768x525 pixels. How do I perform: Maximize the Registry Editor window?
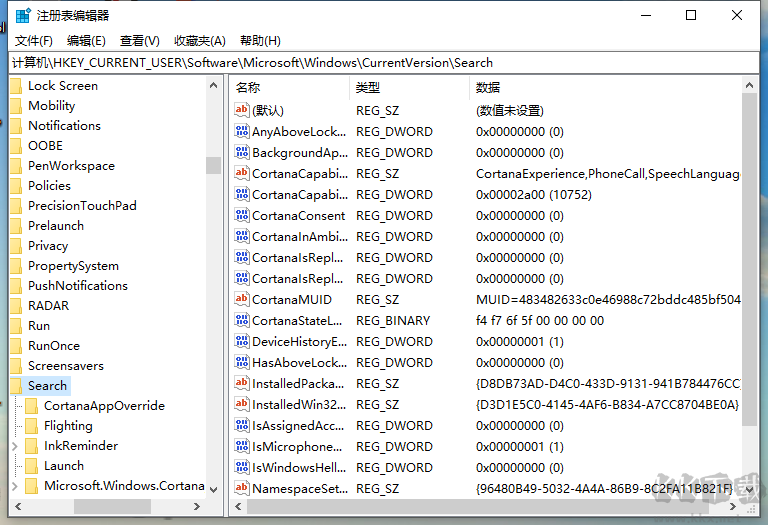point(691,16)
